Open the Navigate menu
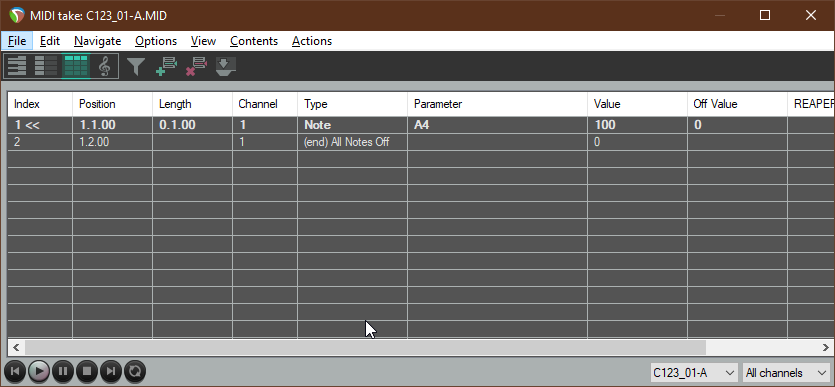Viewport: 835px width, 387px height. (97, 41)
